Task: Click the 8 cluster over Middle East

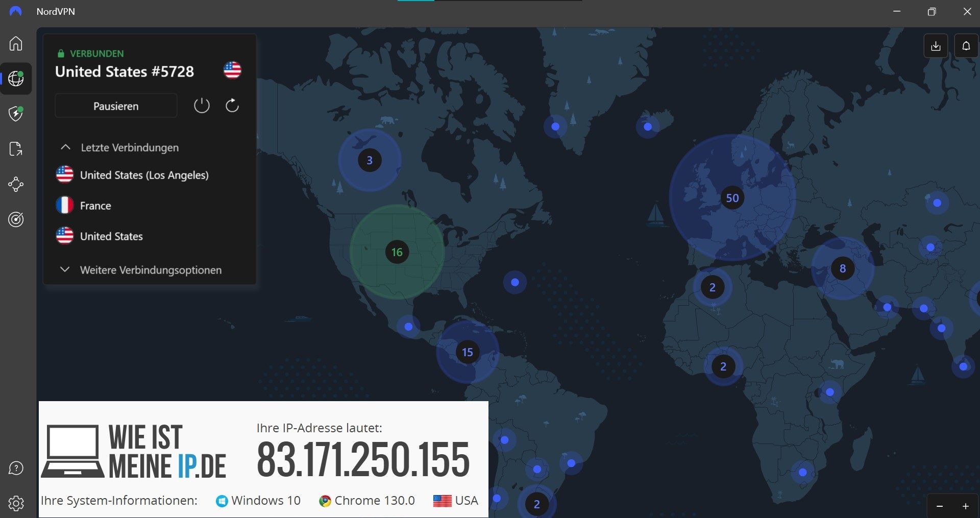Action: [x=843, y=268]
